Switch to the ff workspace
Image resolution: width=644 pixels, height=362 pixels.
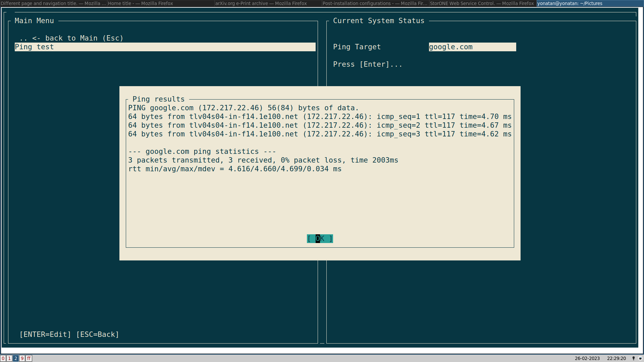click(x=29, y=358)
